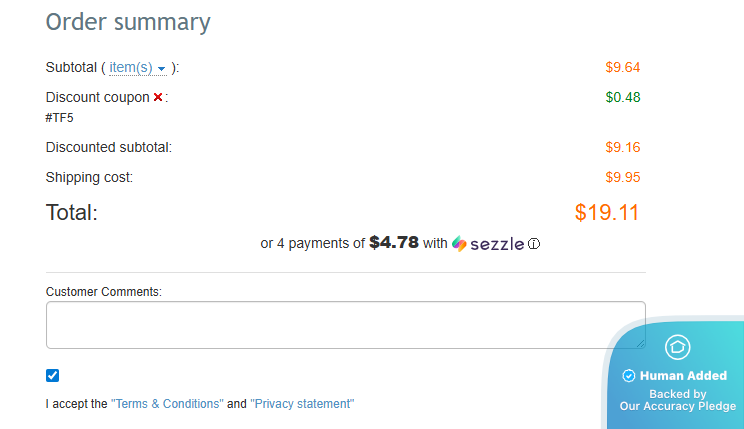Remove the discount coupon with red X

pos(158,98)
